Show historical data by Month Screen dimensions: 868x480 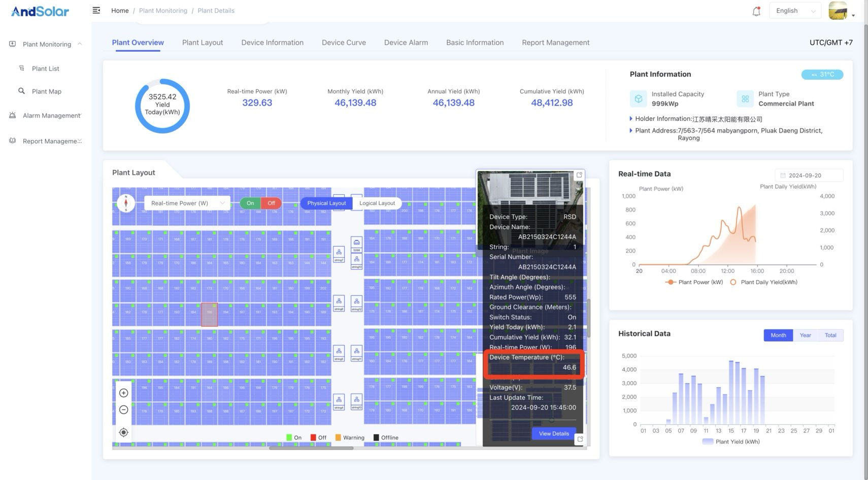[x=778, y=335]
